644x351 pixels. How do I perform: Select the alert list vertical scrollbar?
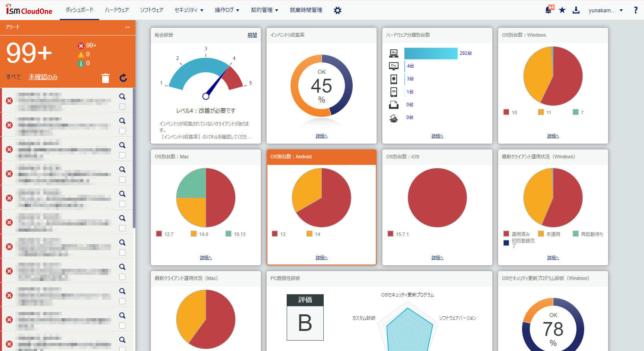(x=134, y=158)
